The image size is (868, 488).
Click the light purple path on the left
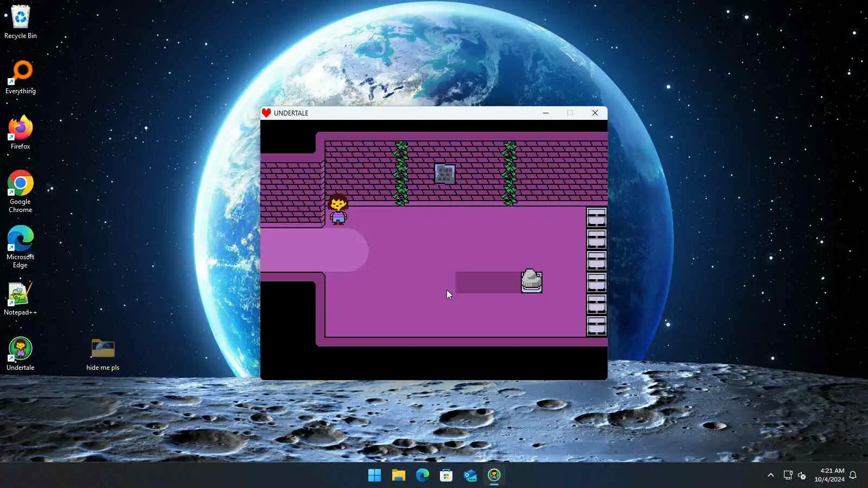pos(314,250)
